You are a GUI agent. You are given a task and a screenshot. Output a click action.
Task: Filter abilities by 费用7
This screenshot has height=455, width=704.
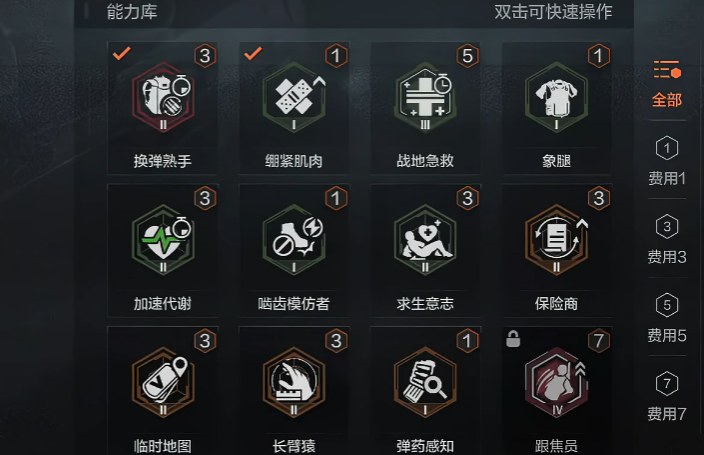(667, 397)
